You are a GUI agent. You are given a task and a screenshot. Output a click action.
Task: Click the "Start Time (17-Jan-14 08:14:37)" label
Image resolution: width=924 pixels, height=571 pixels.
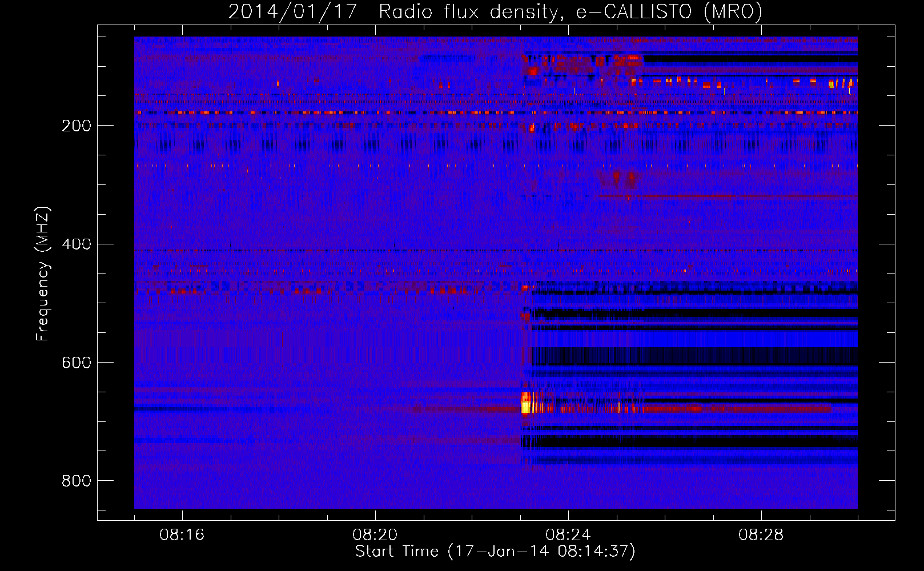coord(495,552)
